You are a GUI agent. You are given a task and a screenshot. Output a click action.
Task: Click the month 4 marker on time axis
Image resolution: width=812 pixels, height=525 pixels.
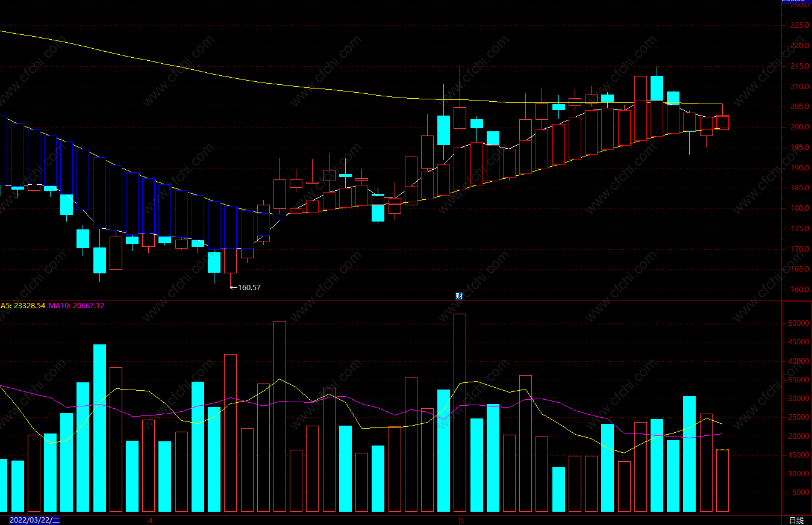151,520
